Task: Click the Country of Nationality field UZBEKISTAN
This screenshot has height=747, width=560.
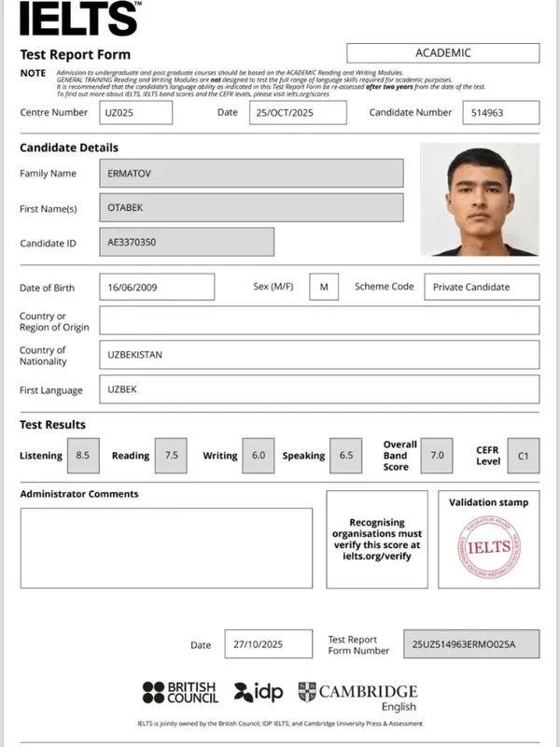Action: coord(319,355)
